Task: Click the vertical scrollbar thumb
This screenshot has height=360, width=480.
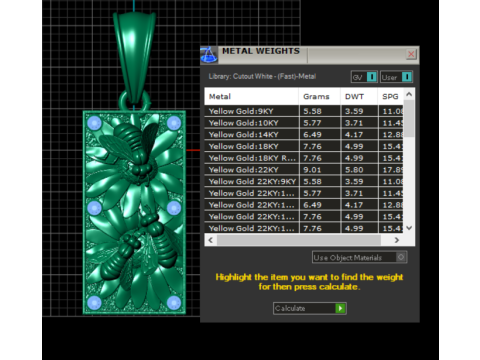Action: tap(409, 118)
